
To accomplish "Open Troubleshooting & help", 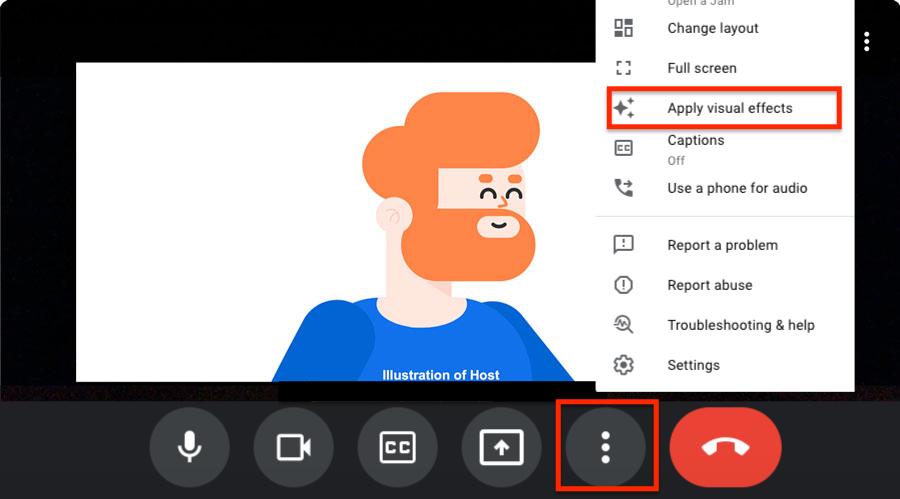I will (725, 325).
